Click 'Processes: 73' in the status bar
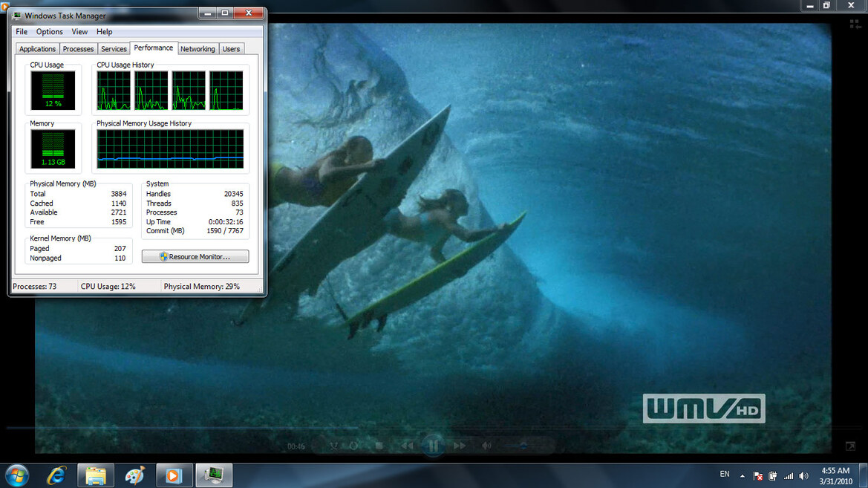Viewport: 868px width, 488px height. (34, 287)
